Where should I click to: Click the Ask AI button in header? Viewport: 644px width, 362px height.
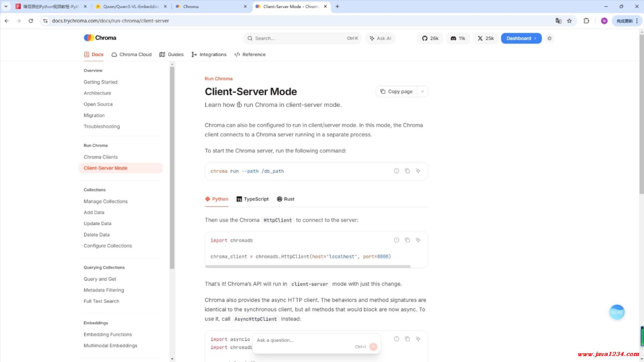tap(380, 38)
